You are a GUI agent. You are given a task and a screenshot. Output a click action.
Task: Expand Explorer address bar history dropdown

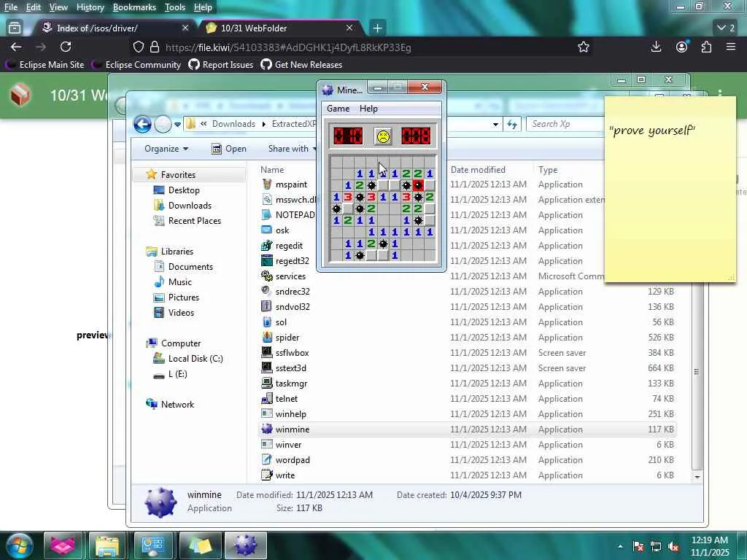[495, 124]
